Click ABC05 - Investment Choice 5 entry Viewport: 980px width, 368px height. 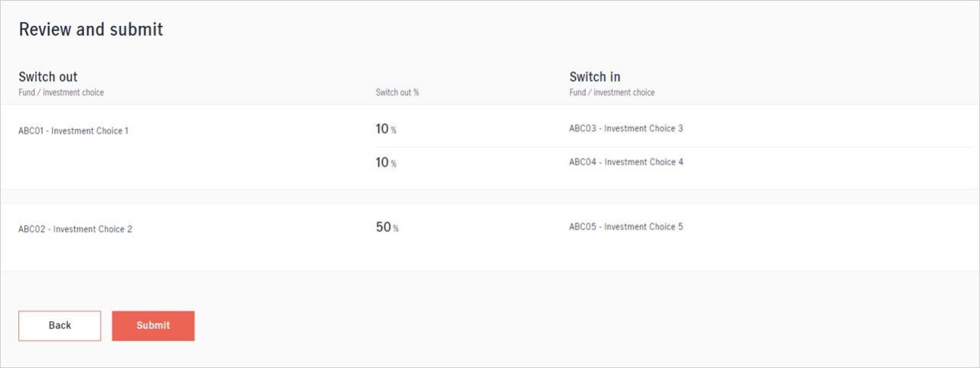point(626,226)
